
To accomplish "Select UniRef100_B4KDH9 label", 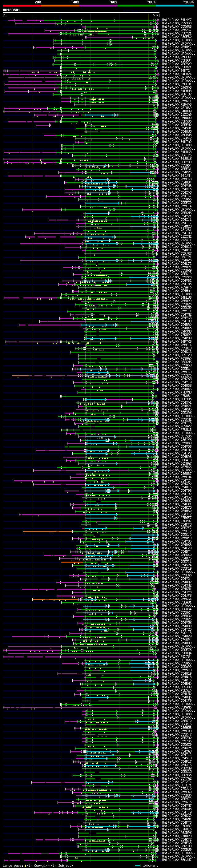I will point(177,111).
